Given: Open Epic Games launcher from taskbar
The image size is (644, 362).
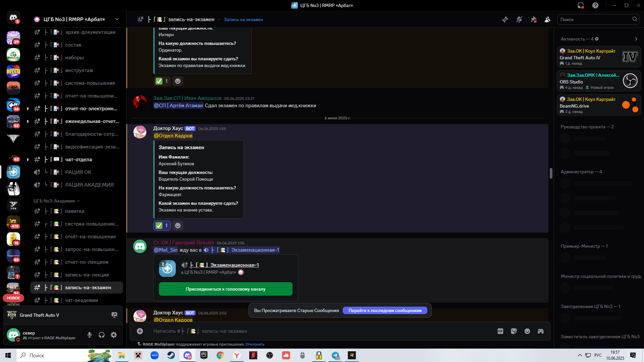Looking at the screenshot, I should point(204,355).
